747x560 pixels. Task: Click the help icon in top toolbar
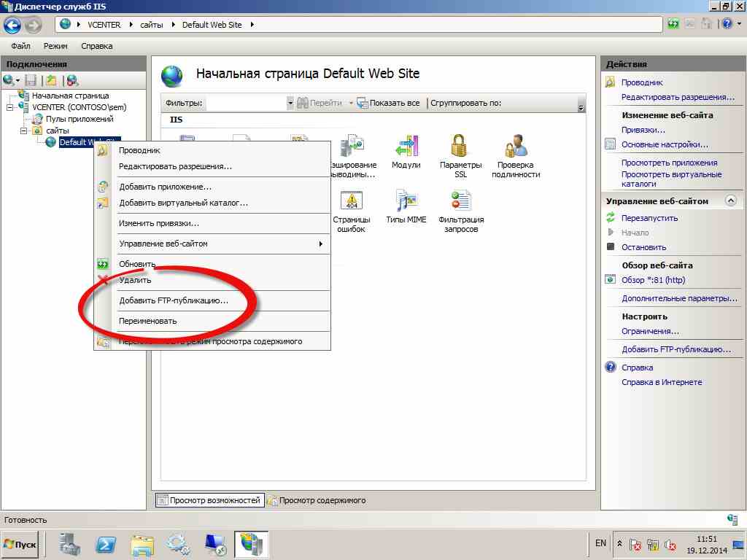pyautogui.click(x=727, y=24)
